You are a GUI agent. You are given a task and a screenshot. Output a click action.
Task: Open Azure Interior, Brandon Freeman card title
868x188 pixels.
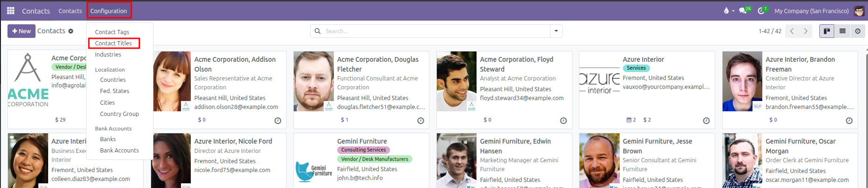[x=800, y=64]
